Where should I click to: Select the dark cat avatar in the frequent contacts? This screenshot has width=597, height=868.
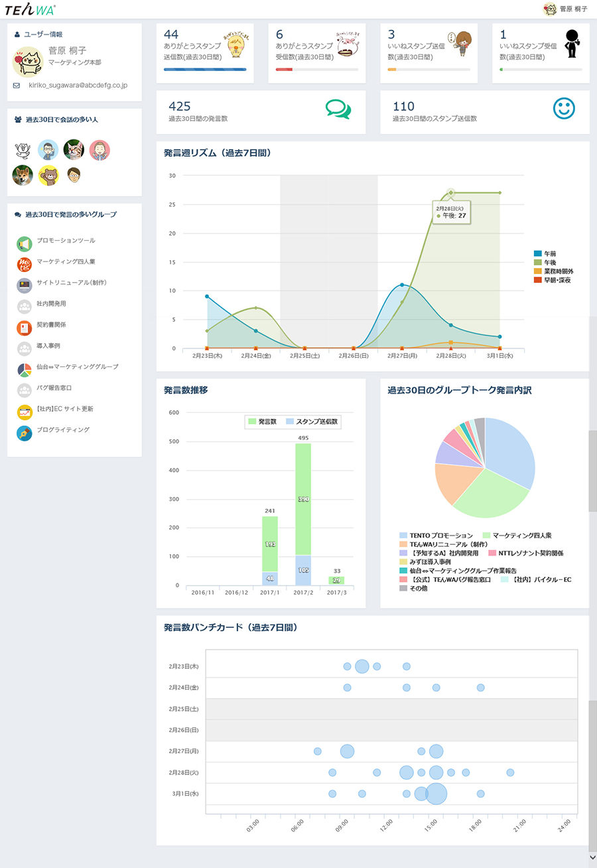(74, 150)
